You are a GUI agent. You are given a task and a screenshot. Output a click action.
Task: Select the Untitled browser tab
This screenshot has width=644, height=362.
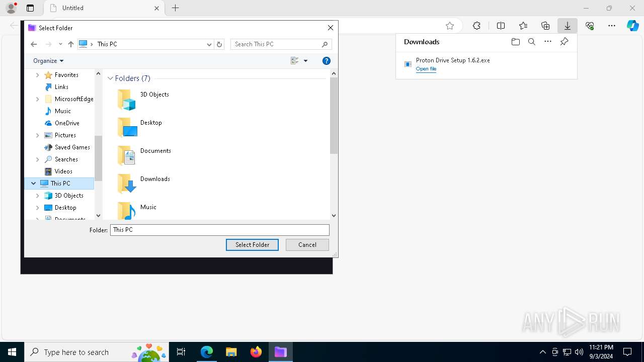tap(104, 8)
